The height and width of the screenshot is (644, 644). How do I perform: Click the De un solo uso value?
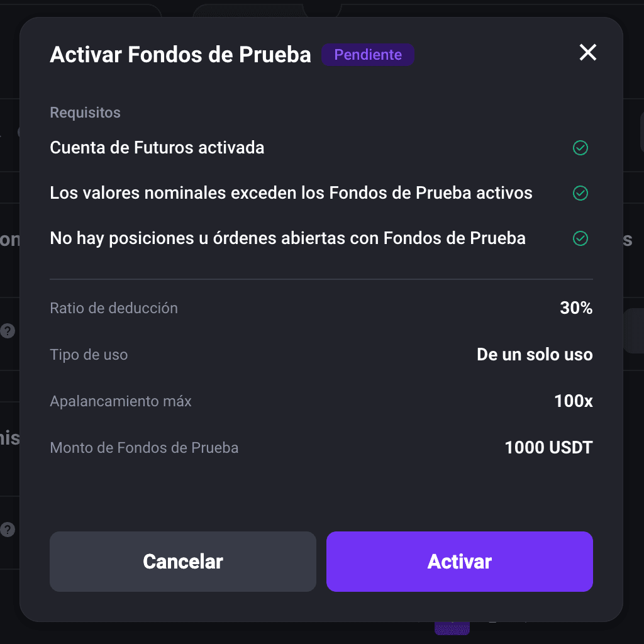point(535,355)
